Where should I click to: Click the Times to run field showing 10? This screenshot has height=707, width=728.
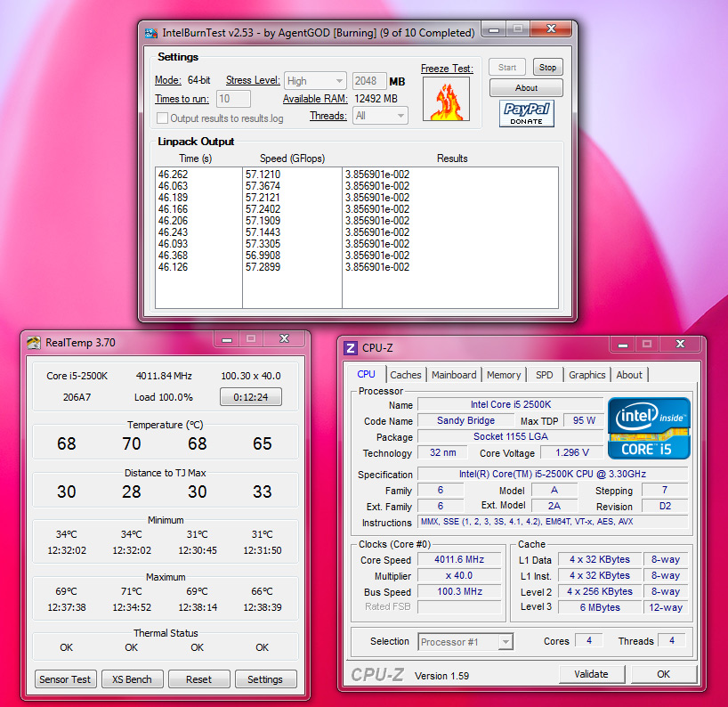point(233,99)
